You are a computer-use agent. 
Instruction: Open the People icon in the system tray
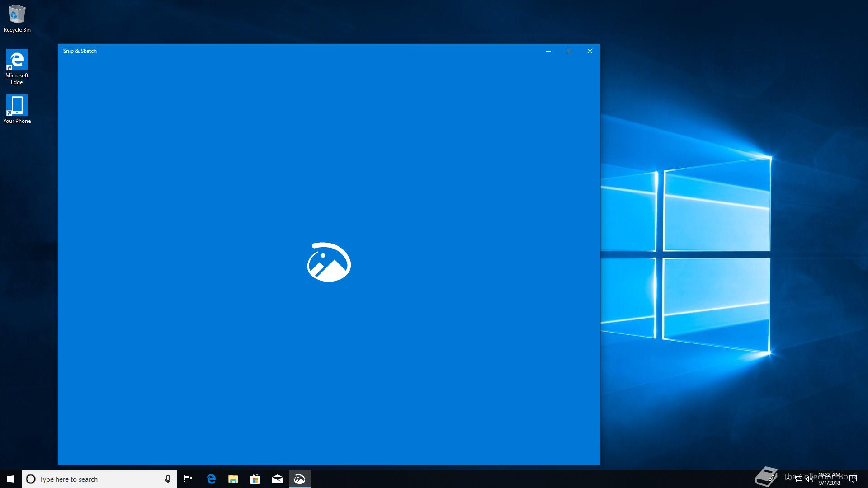click(772, 479)
